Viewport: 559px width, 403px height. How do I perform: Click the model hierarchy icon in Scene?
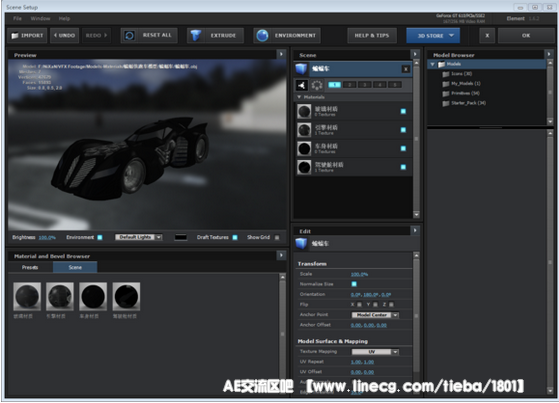coord(302,85)
